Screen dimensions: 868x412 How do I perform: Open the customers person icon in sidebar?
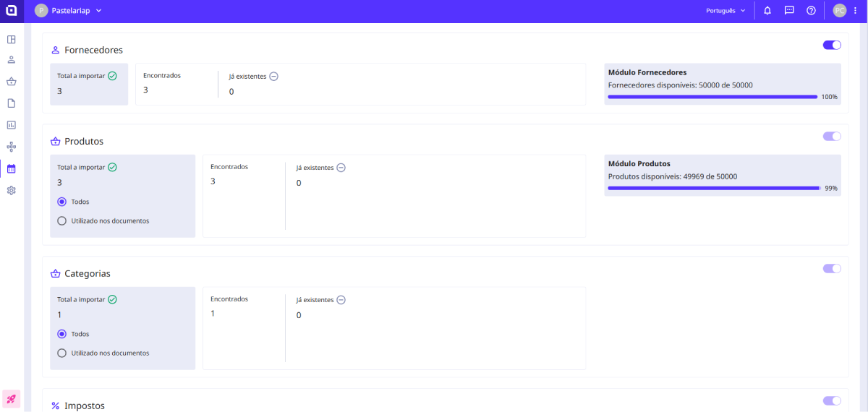[x=12, y=59]
